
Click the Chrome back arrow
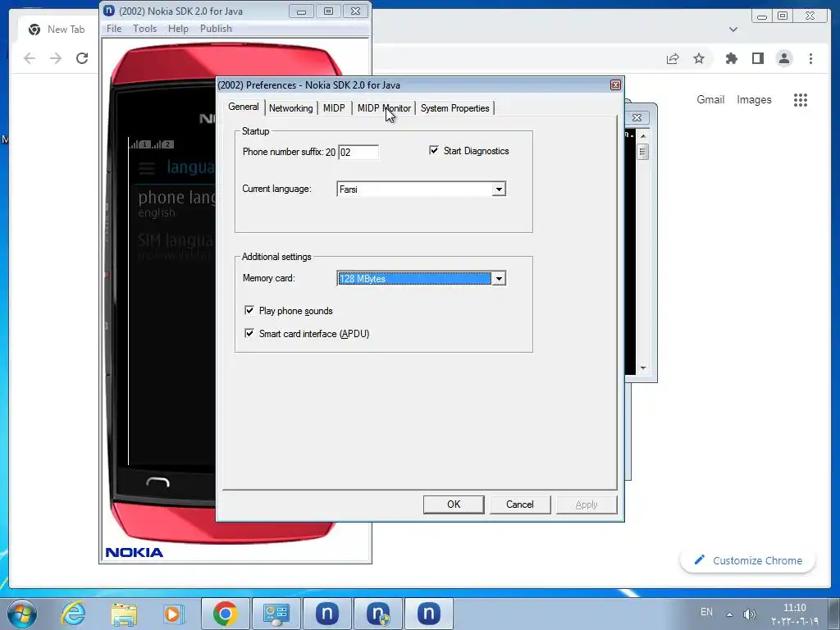coord(30,58)
